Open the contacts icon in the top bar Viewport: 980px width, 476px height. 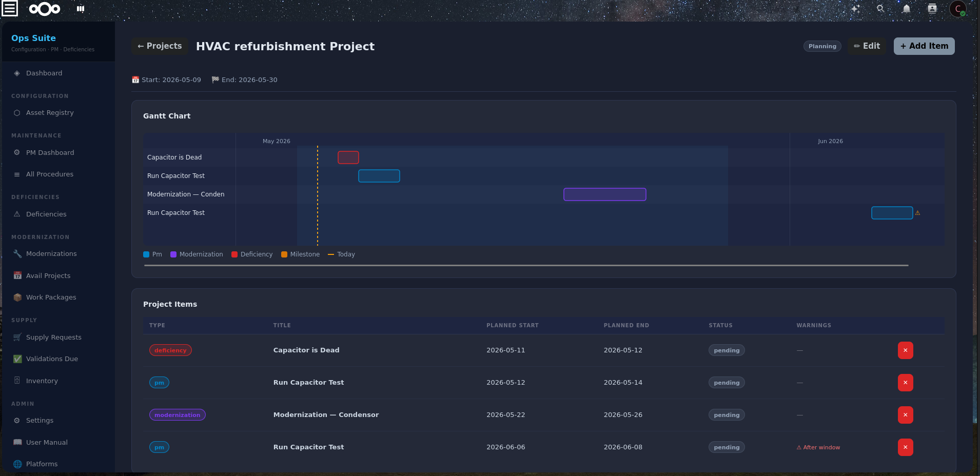[x=932, y=9]
